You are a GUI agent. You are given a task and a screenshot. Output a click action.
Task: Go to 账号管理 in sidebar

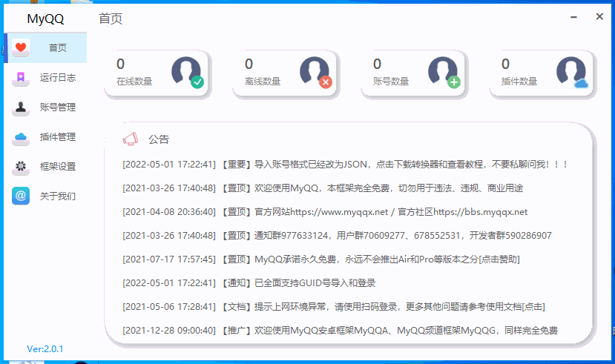pos(45,107)
